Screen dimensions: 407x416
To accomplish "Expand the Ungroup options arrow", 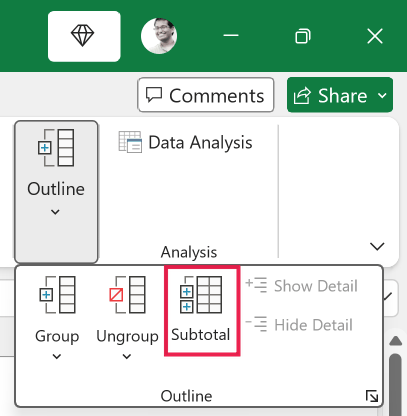I will point(127,357).
